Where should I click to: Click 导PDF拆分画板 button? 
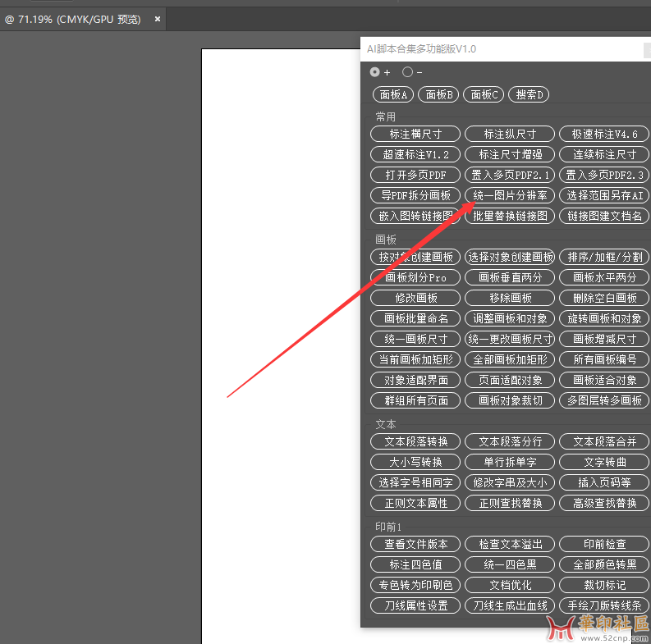tap(415, 195)
